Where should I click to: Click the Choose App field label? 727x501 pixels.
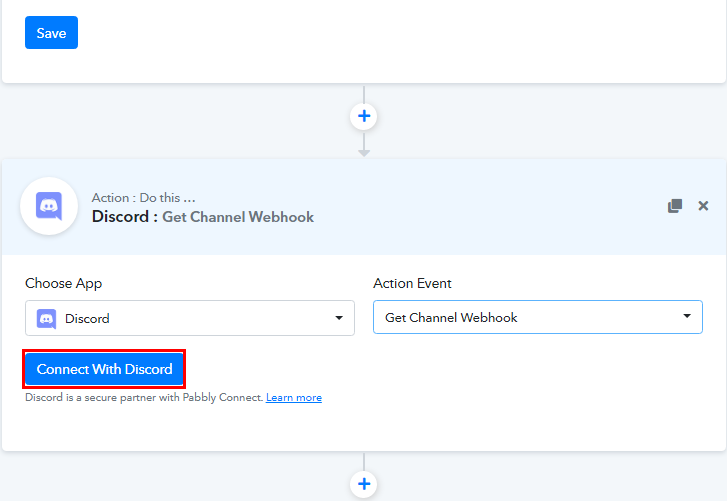(x=63, y=284)
